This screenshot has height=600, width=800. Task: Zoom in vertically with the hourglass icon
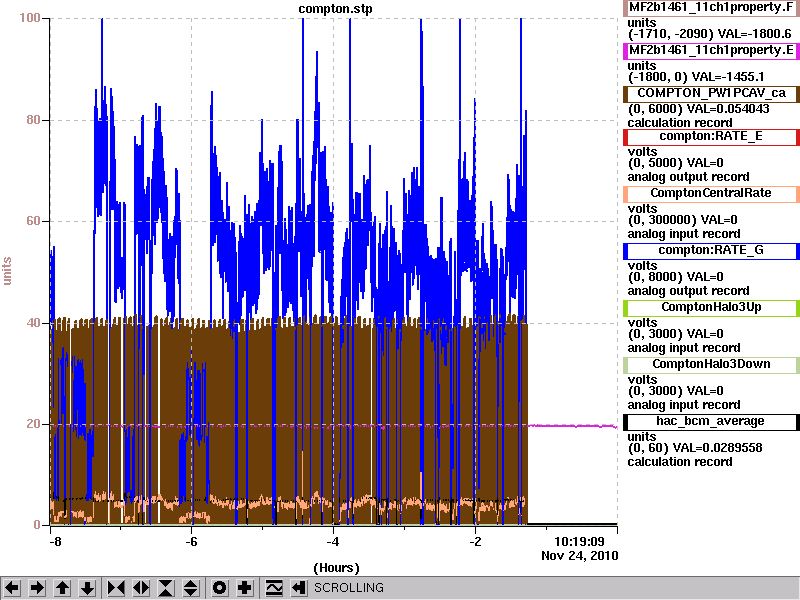point(166,588)
